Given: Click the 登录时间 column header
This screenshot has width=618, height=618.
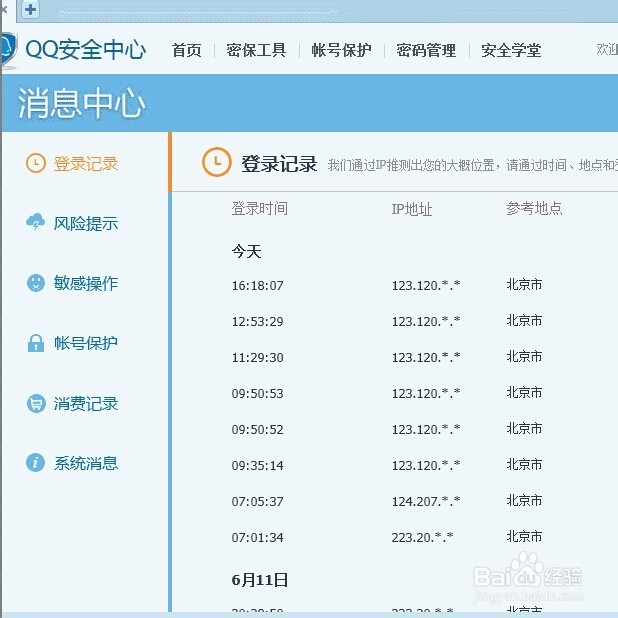Looking at the screenshot, I should [260, 208].
